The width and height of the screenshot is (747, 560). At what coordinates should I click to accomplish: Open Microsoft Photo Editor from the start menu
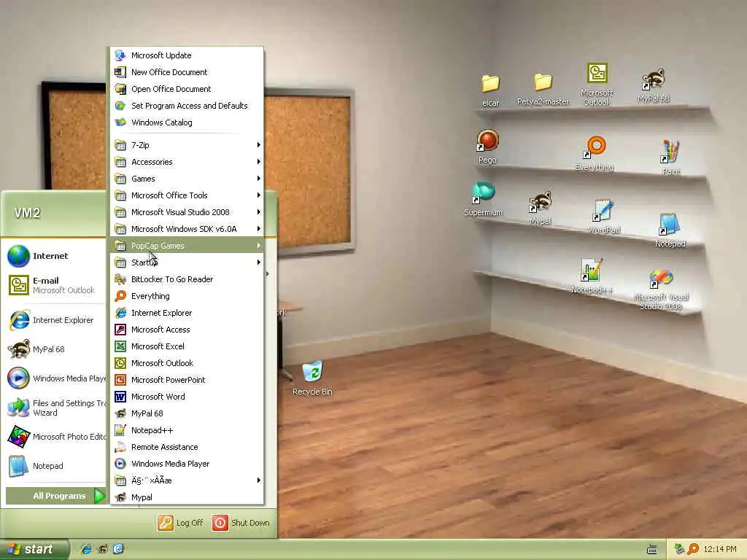pos(56,437)
